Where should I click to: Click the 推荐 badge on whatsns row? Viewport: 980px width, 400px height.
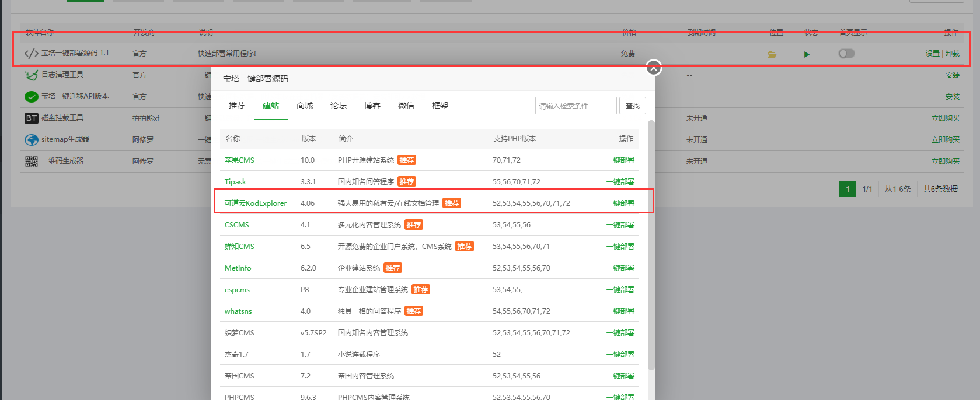[x=414, y=311]
